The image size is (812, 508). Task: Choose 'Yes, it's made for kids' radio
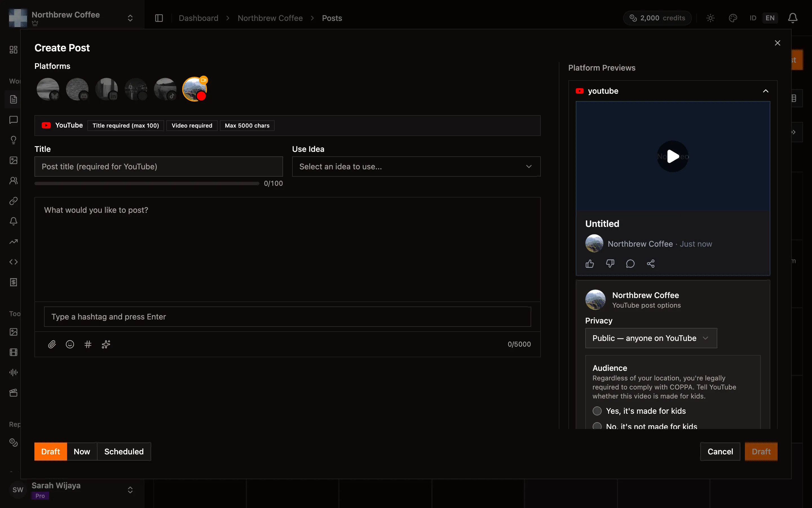coord(597,411)
